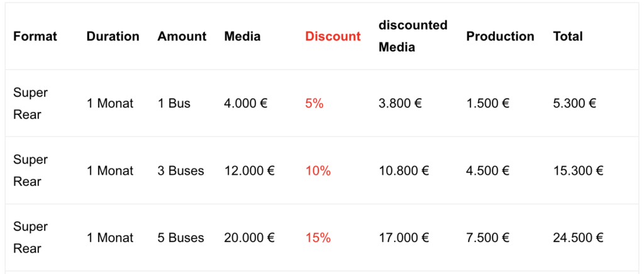
Task: Click the discounted Media column header
Action: pos(413,36)
